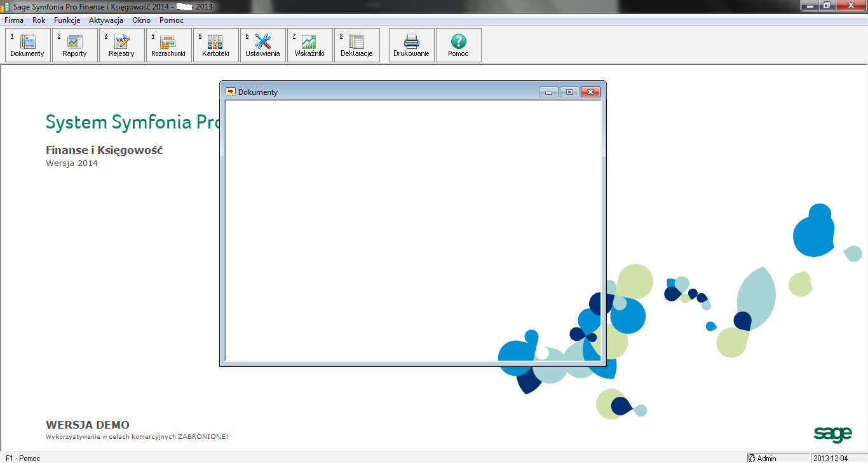
Task: Click the Dokumenty window title text
Action: tap(258, 92)
